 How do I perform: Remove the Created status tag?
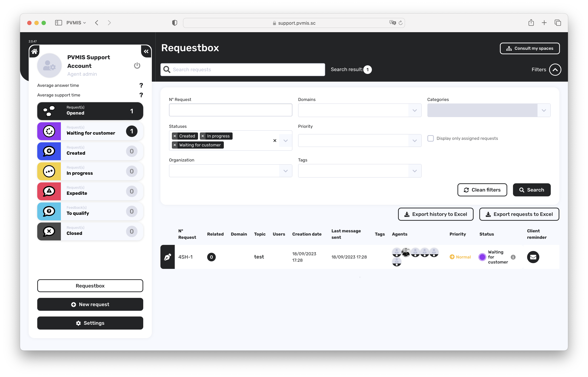(x=175, y=136)
